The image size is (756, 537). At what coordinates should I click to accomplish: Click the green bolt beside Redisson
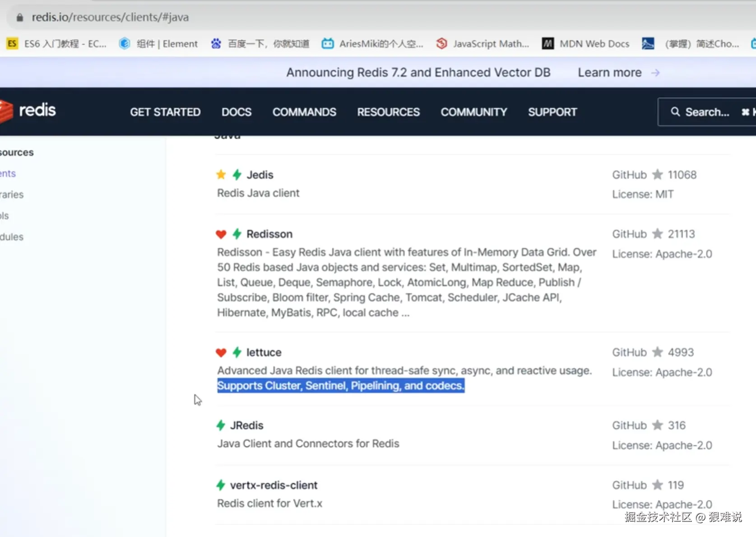coord(237,234)
